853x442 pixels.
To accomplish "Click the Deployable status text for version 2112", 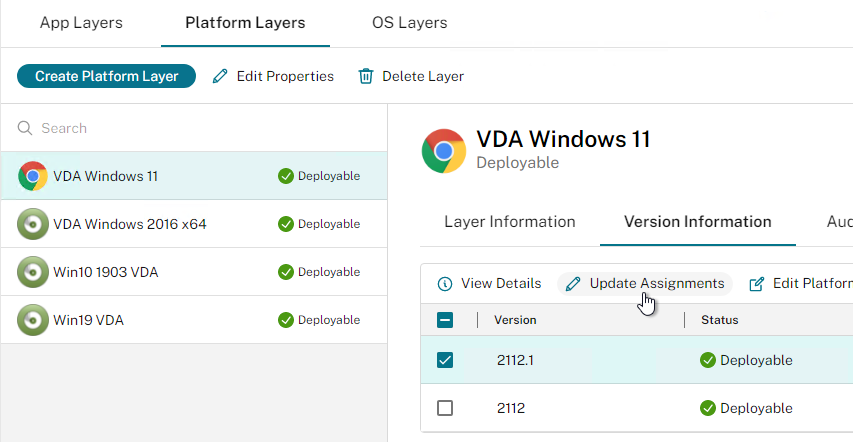I will click(756, 408).
